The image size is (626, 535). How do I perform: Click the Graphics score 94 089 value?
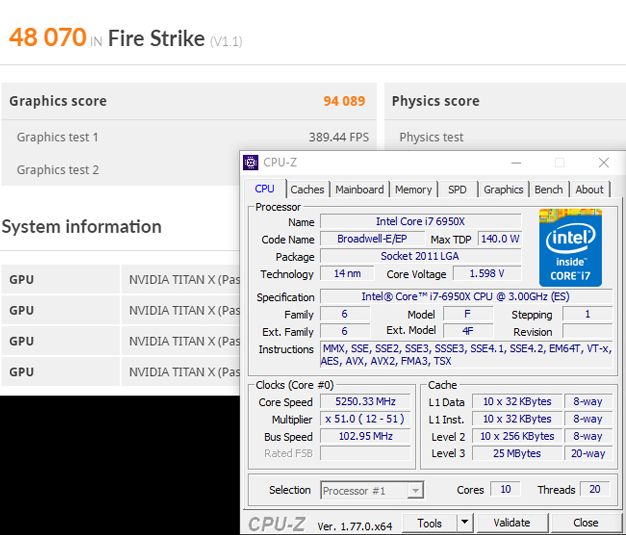343,101
